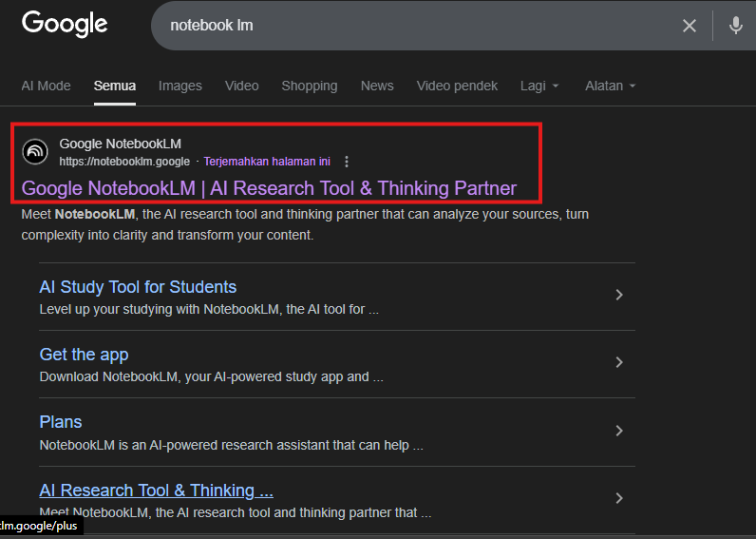The width and height of the screenshot is (756, 539).
Task: Open AI Study Tool for Students link
Action: pyautogui.click(x=138, y=287)
